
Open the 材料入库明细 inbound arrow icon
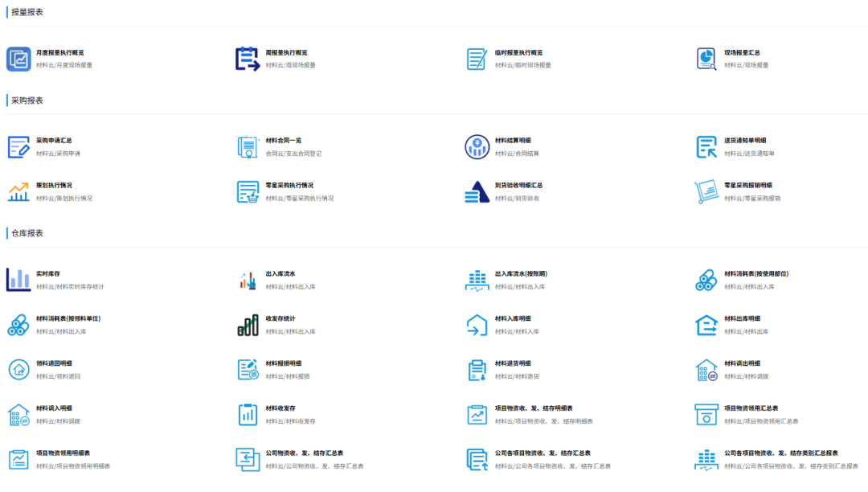pyautogui.click(x=477, y=326)
